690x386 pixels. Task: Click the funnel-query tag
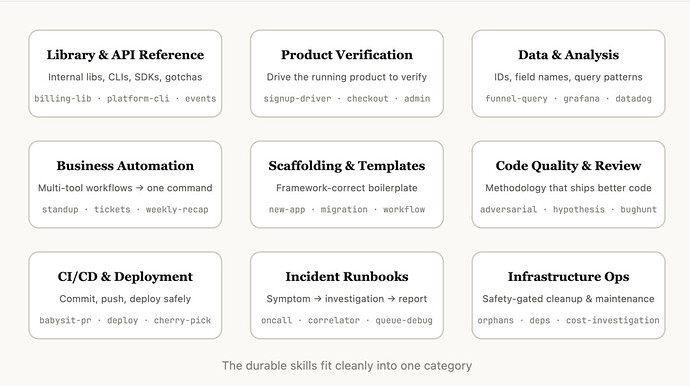coord(516,99)
